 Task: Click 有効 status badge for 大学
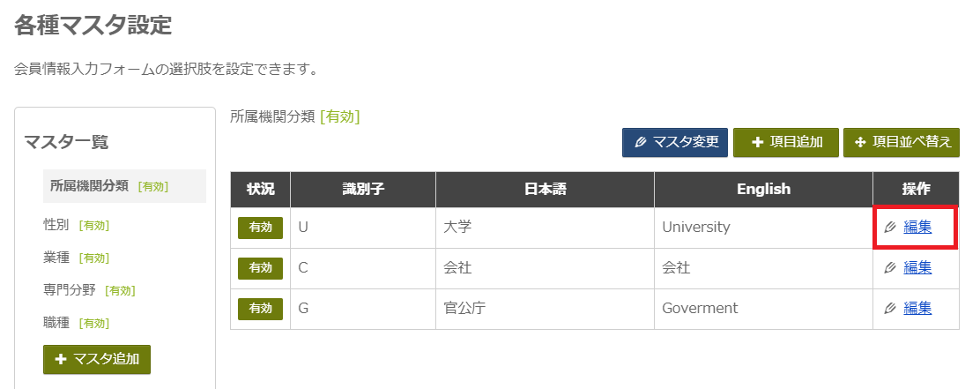[x=260, y=228]
